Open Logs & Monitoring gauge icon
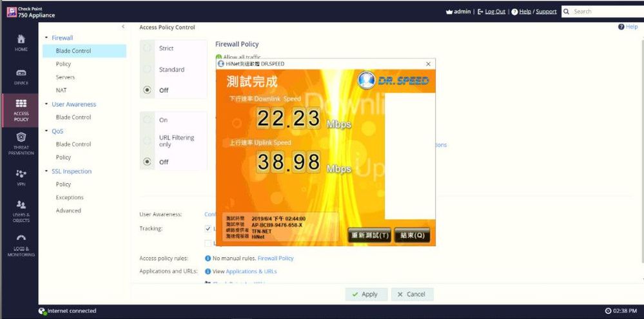 pyautogui.click(x=21, y=238)
